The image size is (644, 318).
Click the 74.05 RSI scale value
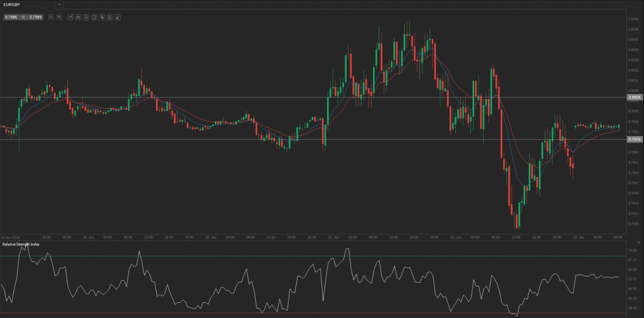(634, 250)
